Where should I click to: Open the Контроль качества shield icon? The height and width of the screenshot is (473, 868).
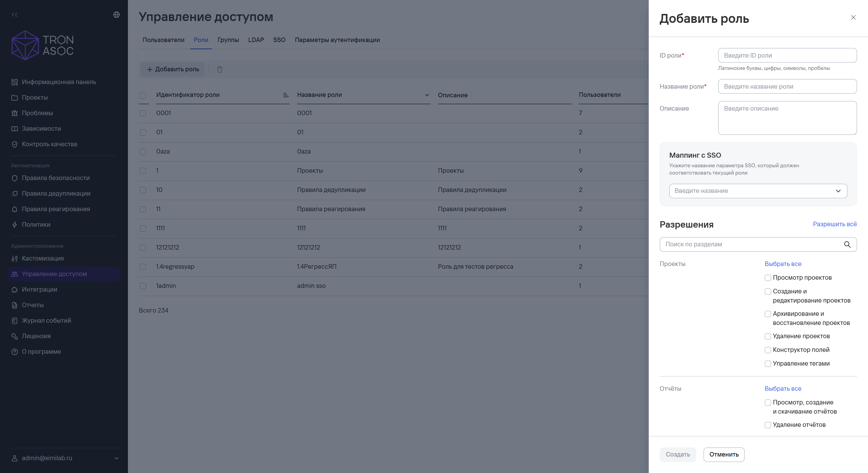coord(14,144)
